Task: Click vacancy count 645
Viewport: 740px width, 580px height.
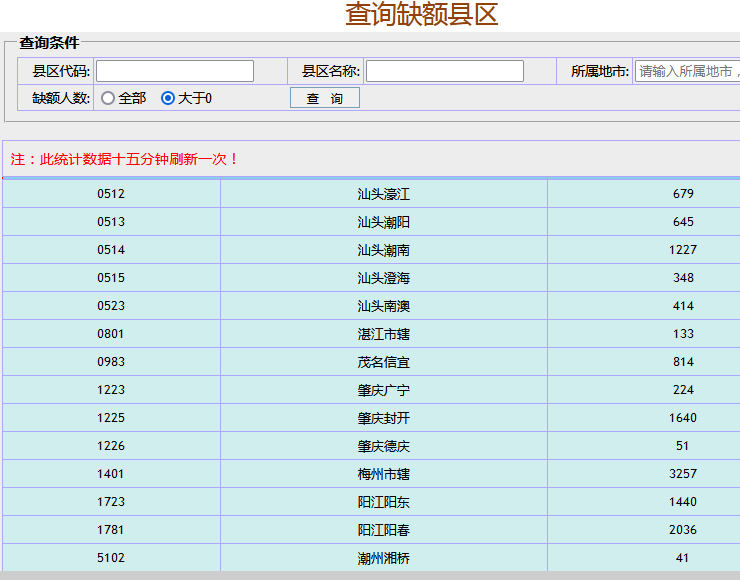Action: [683, 222]
